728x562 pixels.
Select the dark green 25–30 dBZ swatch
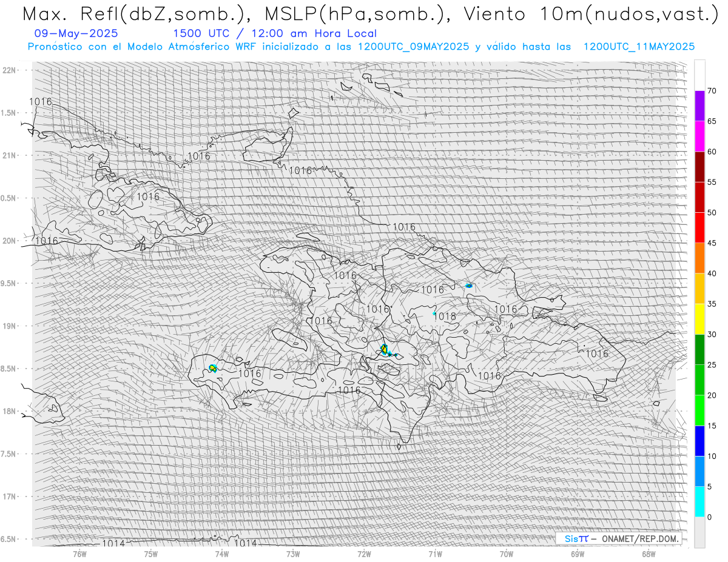point(699,350)
